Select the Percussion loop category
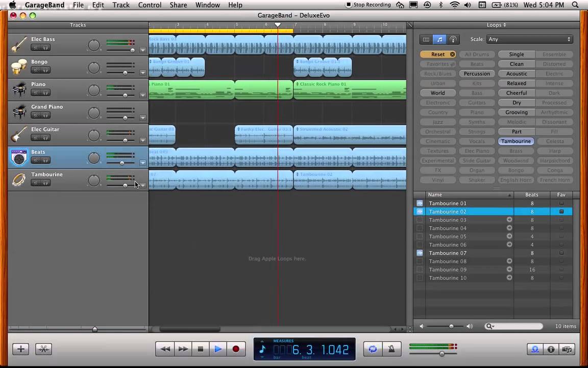 tap(477, 74)
